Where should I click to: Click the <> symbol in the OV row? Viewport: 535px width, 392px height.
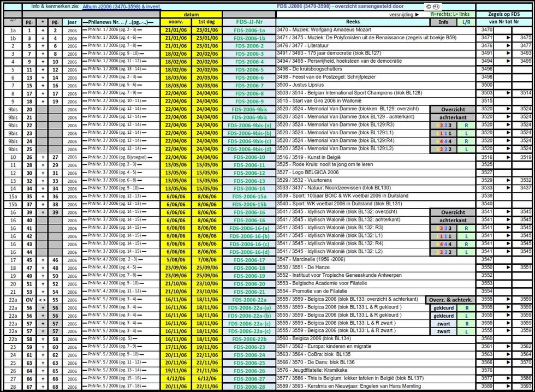[43, 299]
